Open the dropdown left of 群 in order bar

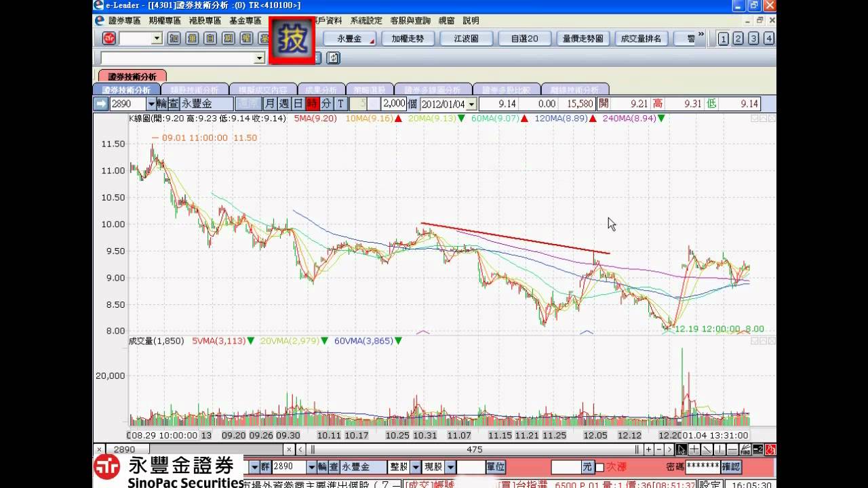click(x=254, y=467)
